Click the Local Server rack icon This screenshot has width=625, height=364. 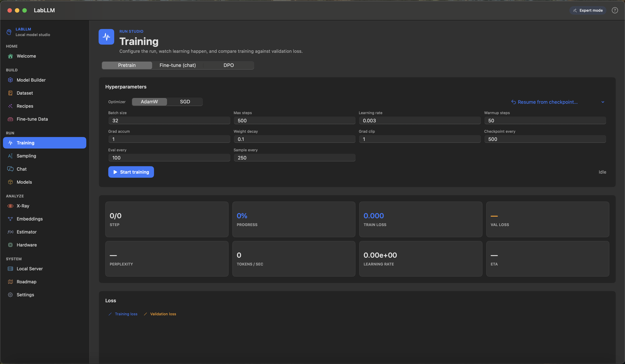pyautogui.click(x=10, y=269)
